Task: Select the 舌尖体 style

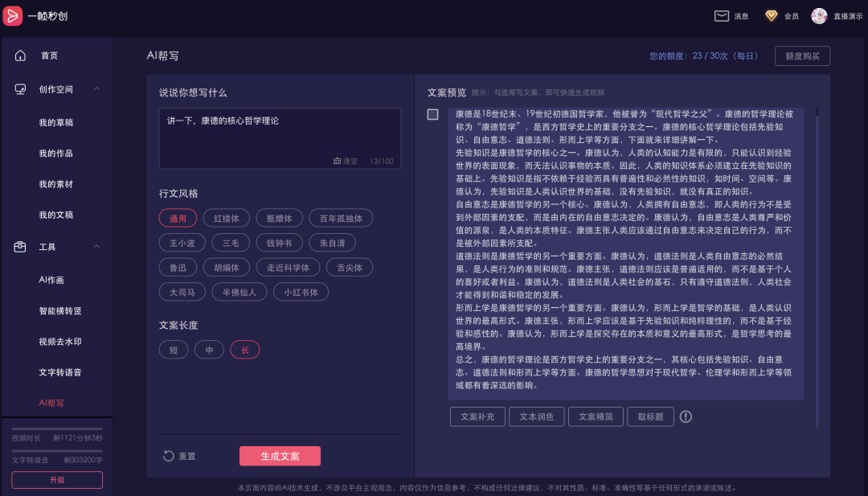Action: 350,268
